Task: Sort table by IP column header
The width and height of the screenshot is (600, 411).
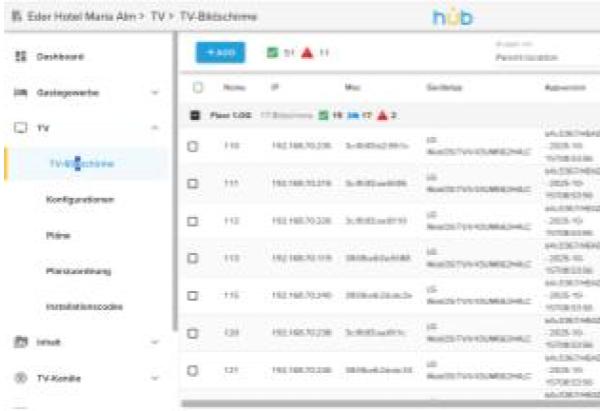Action: [275, 88]
